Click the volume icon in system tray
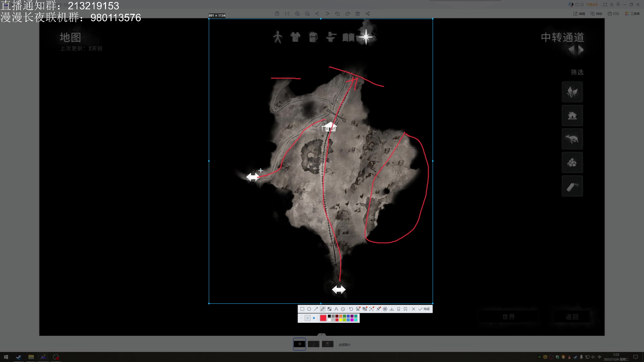The image size is (644, 362). (594, 357)
